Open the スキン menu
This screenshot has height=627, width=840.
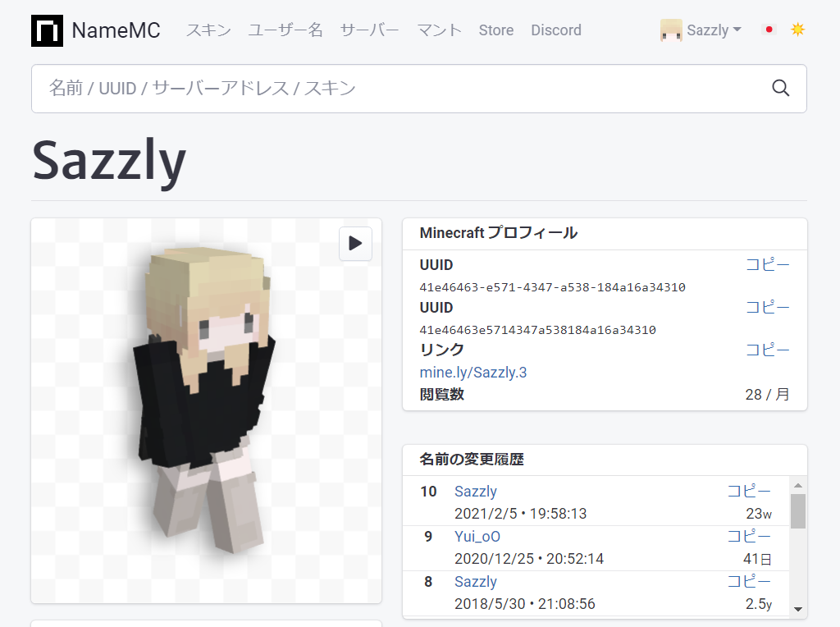pyautogui.click(x=208, y=30)
